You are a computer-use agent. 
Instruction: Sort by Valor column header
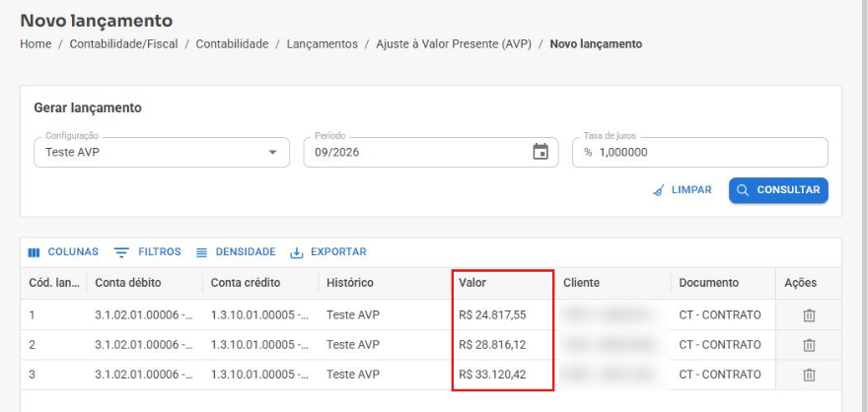[503, 283]
